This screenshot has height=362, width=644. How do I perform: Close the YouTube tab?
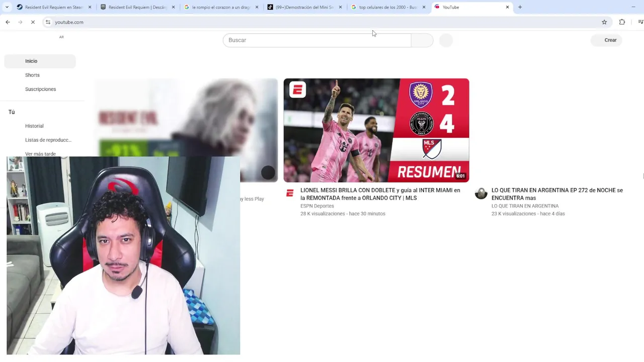[x=507, y=7]
